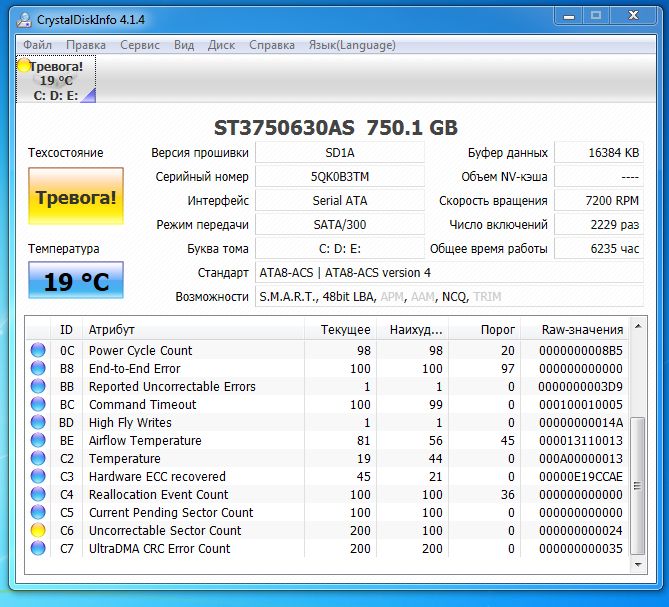669x607 pixels.
Task: Click the status dot for High Fly Writes
Action: pyautogui.click(x=38, y=422)
